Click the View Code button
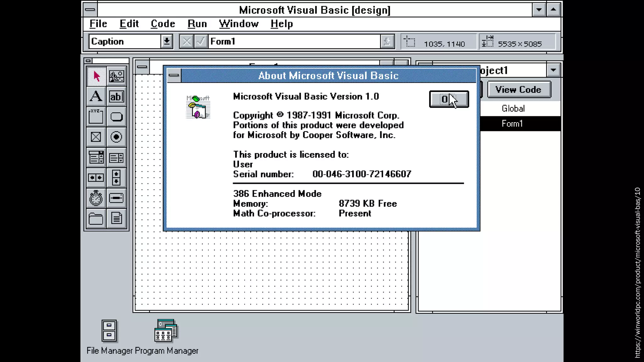The height and width of the screenshot is (362, 644). pyautogui.click(x=519, y=90)
